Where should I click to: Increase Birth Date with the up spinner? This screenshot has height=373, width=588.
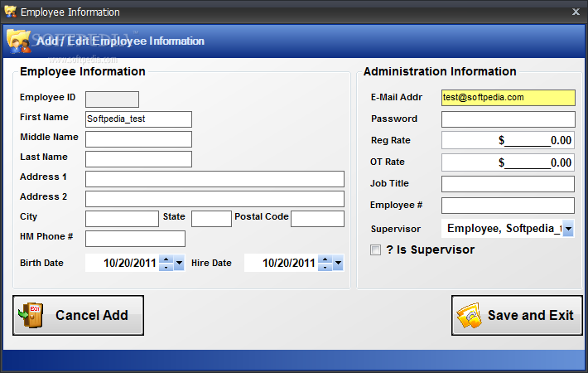tap(166, 259)
